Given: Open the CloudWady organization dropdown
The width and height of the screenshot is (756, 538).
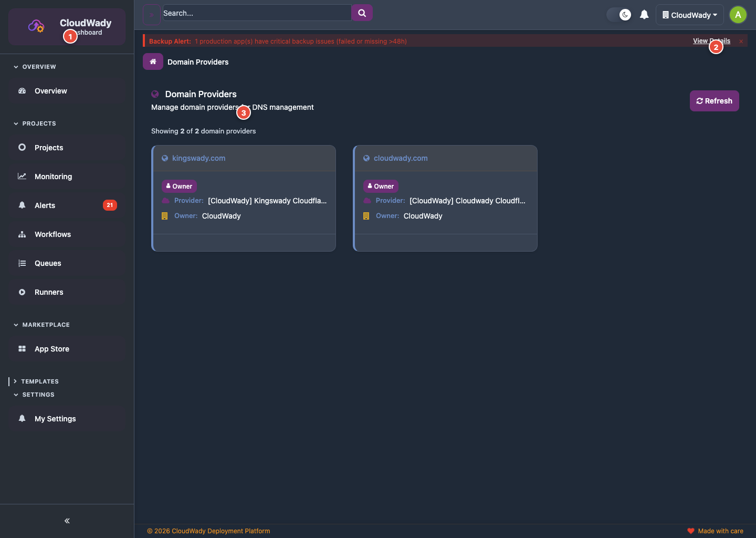Looking at the screenshot, I should [x=689, y=15].
